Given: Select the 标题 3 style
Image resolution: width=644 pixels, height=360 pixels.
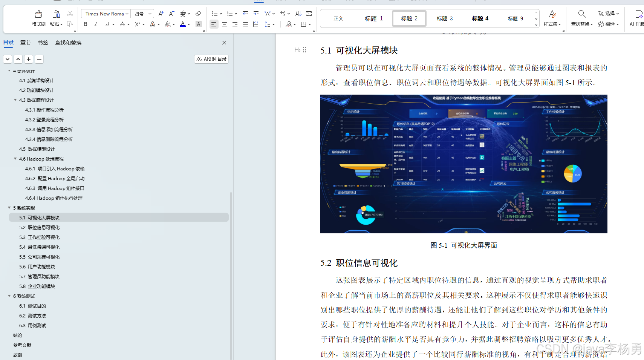Looking at the screenshot, I should (x=445, y=18).
